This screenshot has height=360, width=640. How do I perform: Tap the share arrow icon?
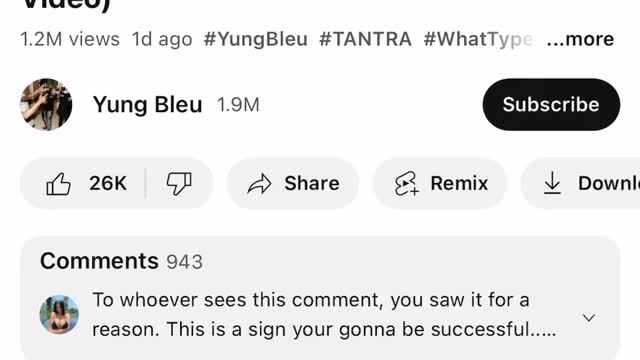pos(259,184)
